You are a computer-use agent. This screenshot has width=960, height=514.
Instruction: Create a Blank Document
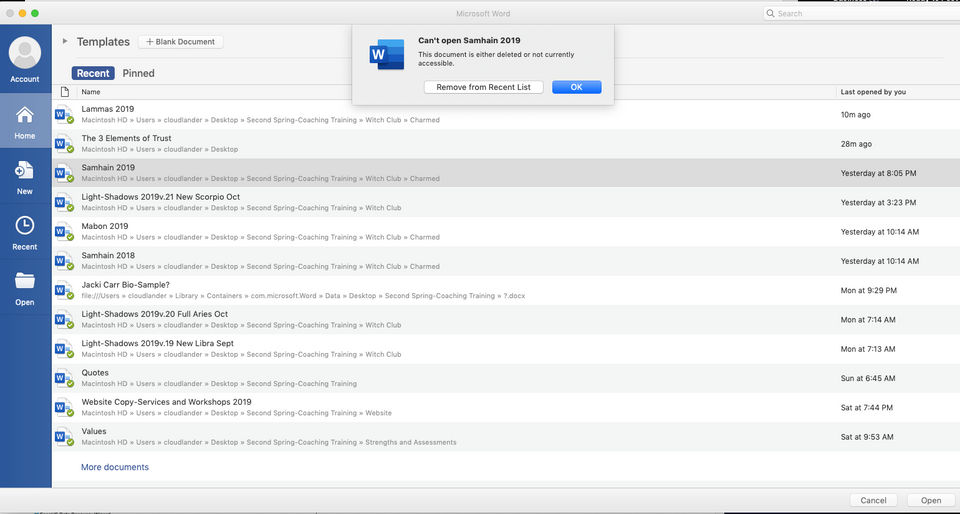[181, 42]
